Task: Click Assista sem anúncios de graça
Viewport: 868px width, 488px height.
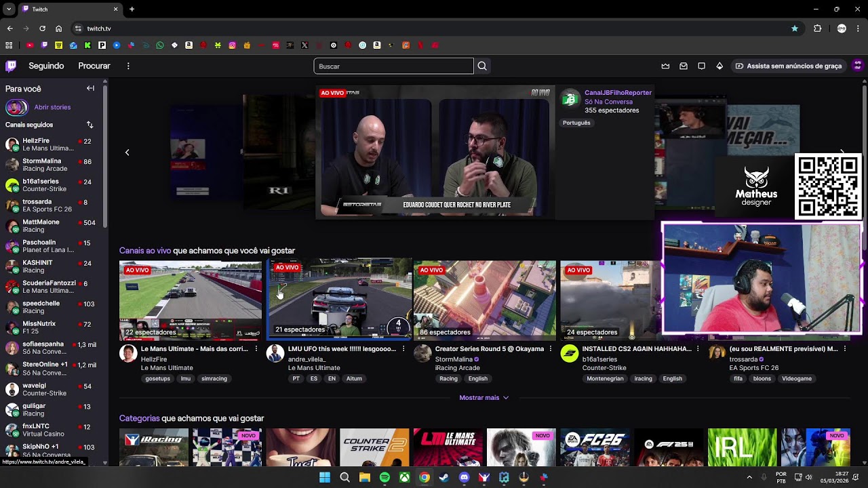Action: [788, 66]
